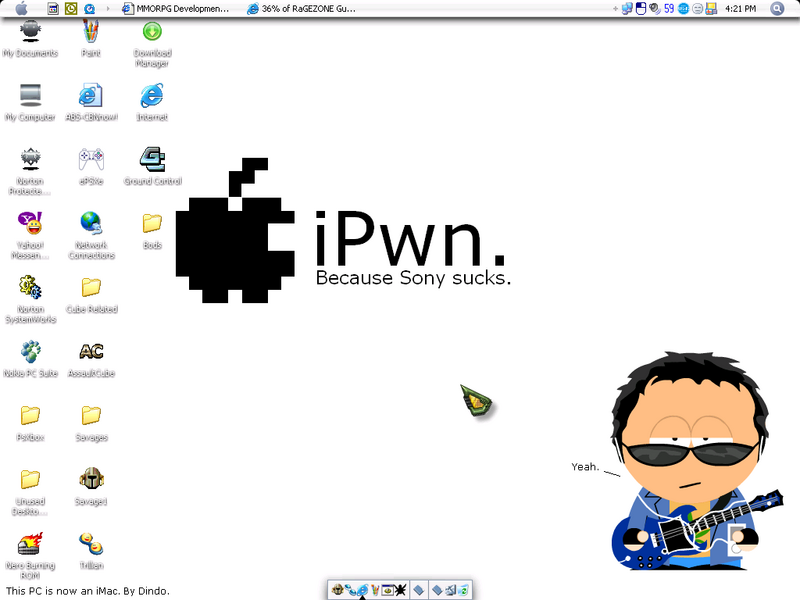Open the Cube Related folder
The height and width of the screenshot is (600, 800).
[x=91, y=295]
